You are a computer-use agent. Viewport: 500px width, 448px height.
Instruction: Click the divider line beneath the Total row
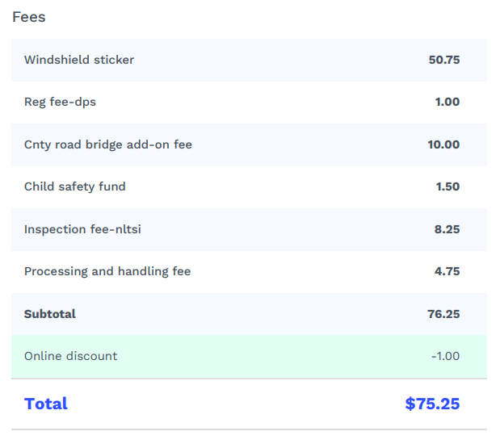tap(249, 429)
